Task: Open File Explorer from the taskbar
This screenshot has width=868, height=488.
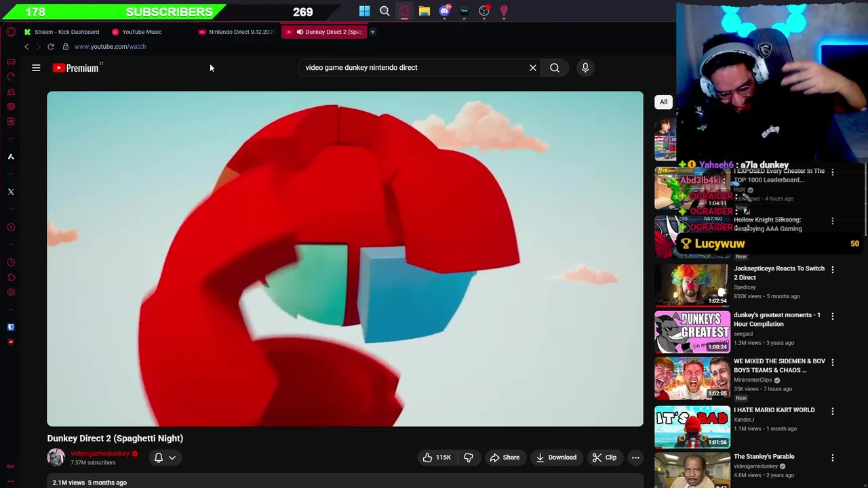Action: (x=424, y=11)
